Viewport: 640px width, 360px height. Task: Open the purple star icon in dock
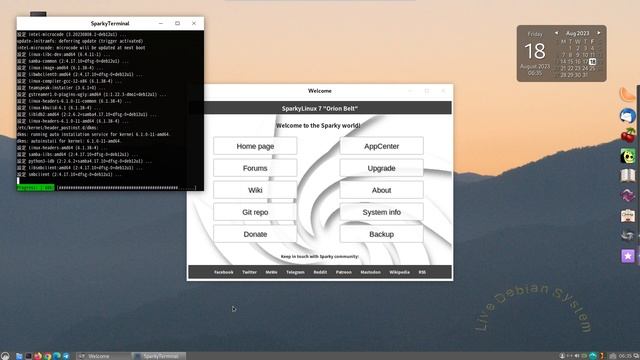click(628, 256)
